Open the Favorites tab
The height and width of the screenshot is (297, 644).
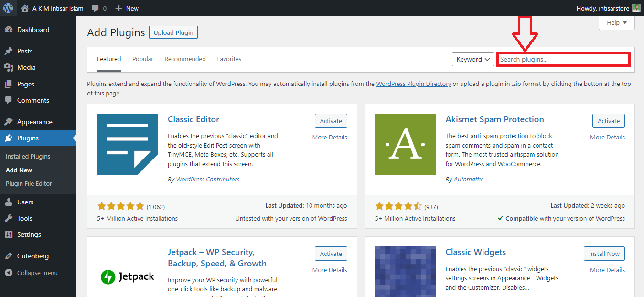(x=229, y=59)
